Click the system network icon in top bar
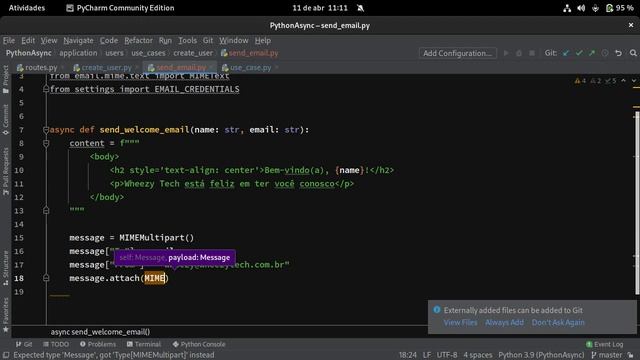The image size is (640, 360). (567, 8)
